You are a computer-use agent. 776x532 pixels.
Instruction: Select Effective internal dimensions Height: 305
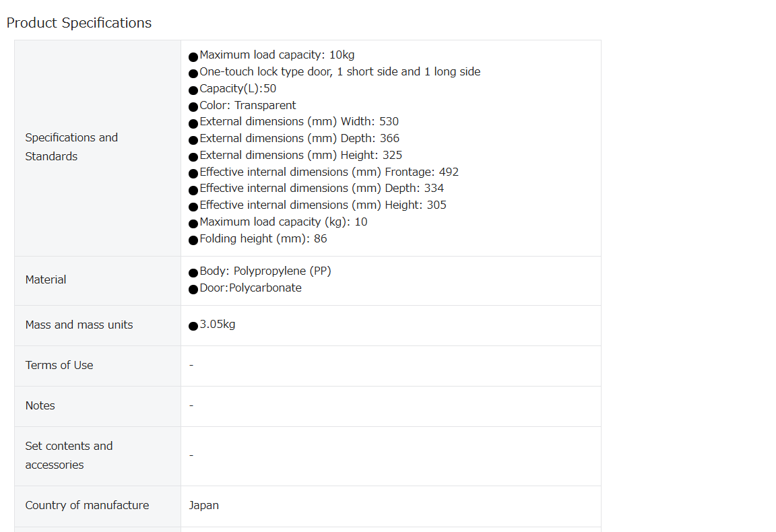323,205
